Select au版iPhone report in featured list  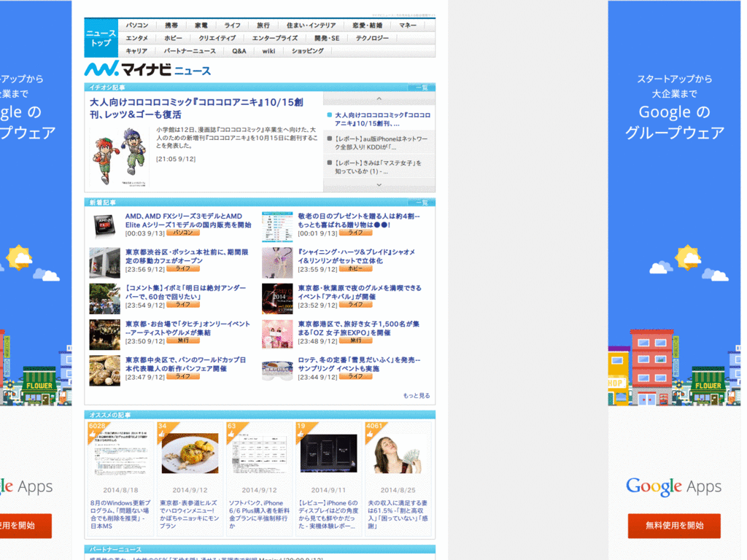pyautogui.click(x=381, y=143)
